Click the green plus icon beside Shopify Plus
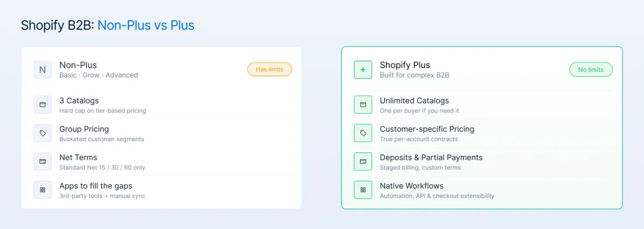The width and height of the screenshot is (644, 229). pyautogui.click(x=363, y=70)
